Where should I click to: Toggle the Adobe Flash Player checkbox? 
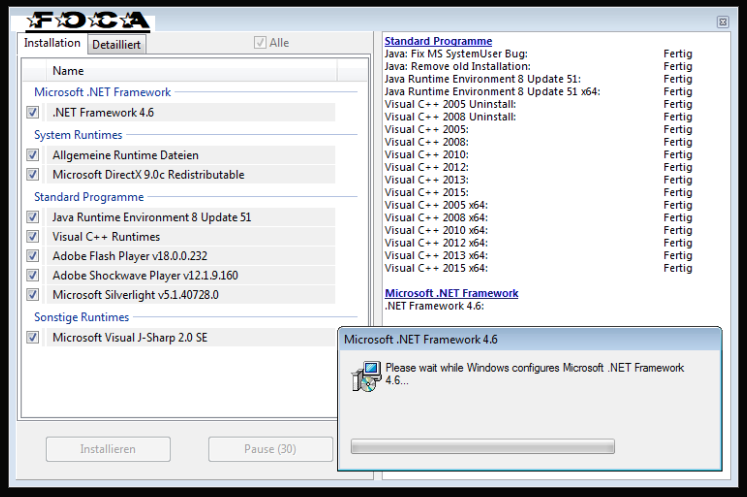point(32,256)
